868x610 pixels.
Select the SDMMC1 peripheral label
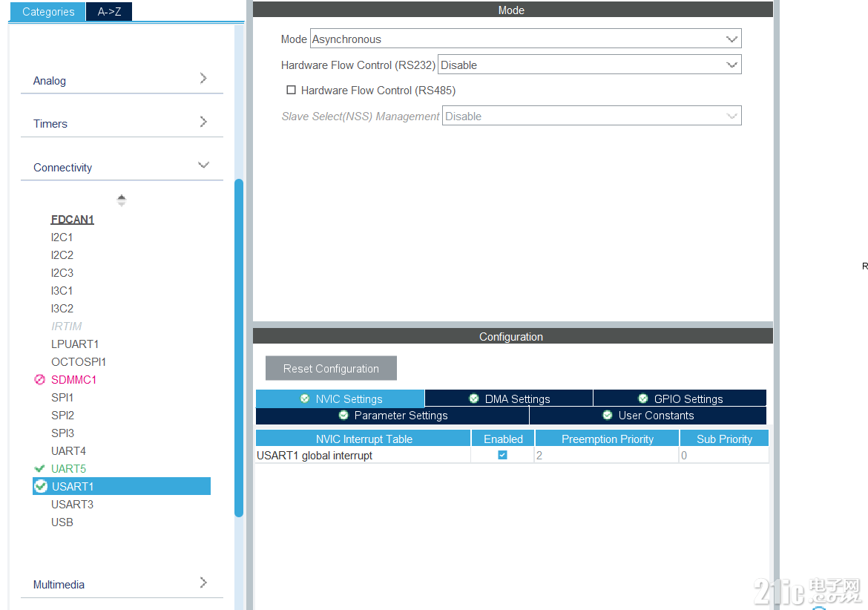tap(73, 380)
